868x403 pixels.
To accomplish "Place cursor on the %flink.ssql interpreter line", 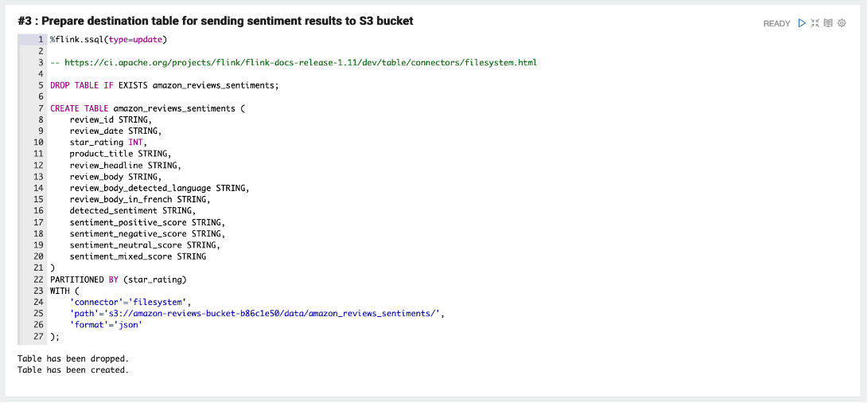I will (108, 39).
